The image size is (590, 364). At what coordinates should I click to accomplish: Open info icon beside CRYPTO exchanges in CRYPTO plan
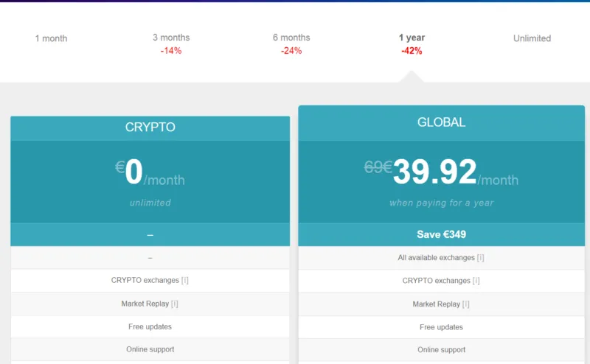185,281
